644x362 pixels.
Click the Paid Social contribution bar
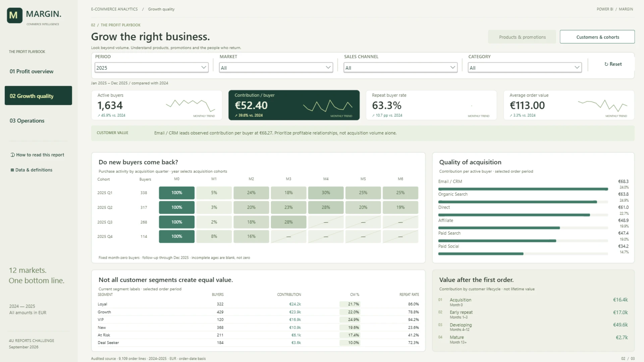[x=481, y=254]
